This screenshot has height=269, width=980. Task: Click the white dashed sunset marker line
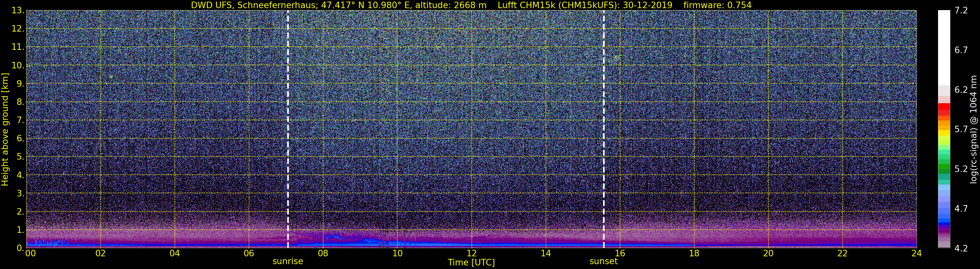coord(603,129)
